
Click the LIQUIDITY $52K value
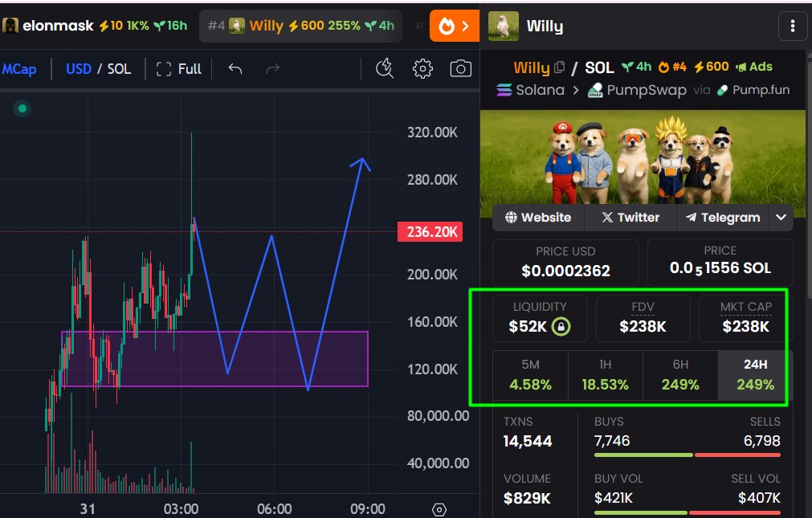528,326
